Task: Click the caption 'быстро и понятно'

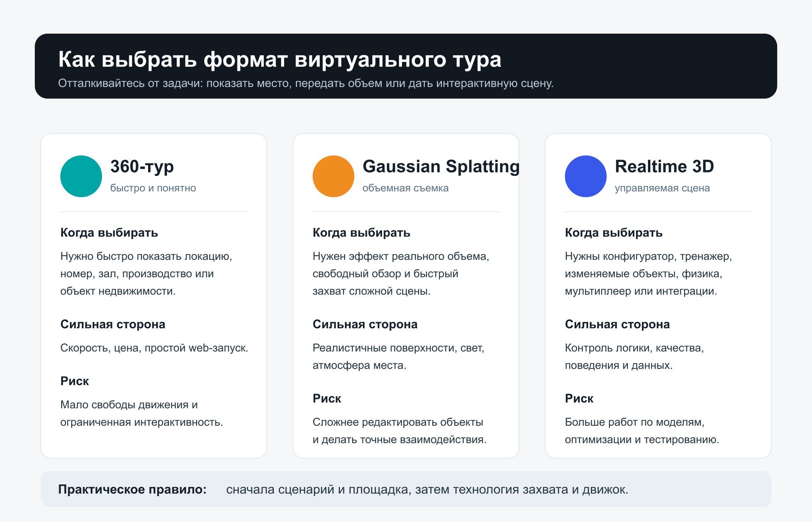Action: tap(153, 188)
